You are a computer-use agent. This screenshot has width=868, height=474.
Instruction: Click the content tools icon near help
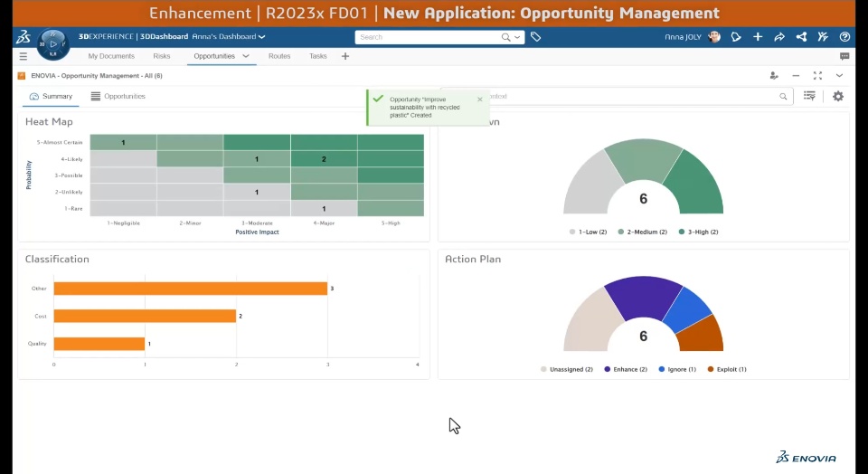click(823, 37)
